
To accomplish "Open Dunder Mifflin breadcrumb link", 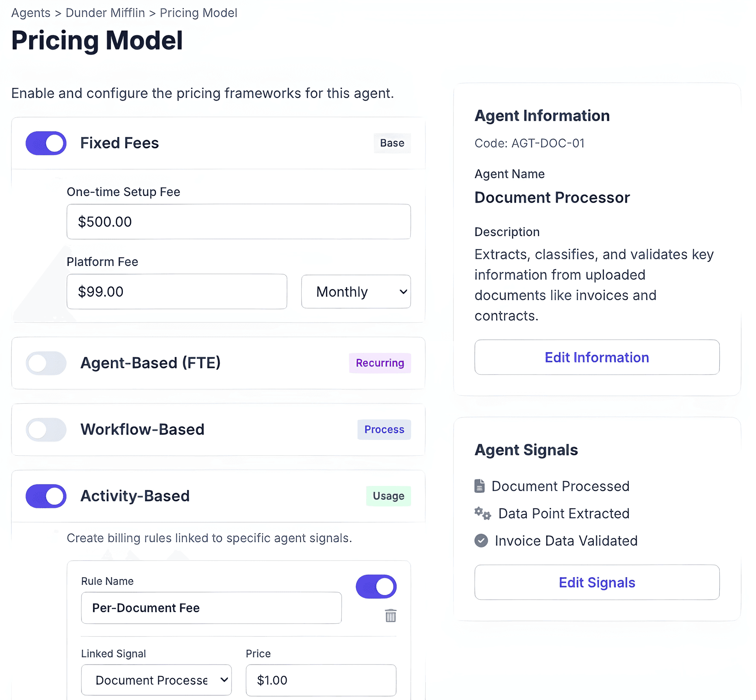I will (x=105, y=13).
